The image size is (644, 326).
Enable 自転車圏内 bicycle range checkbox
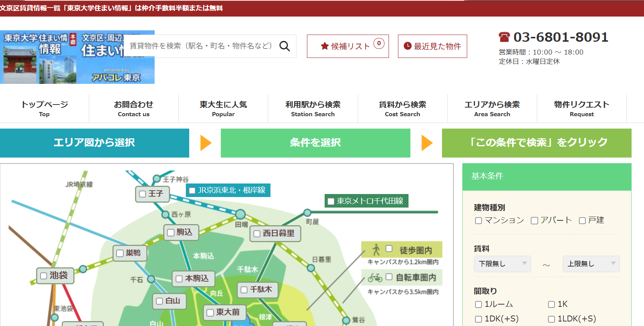pyautogui.click(x=389, y=277)
